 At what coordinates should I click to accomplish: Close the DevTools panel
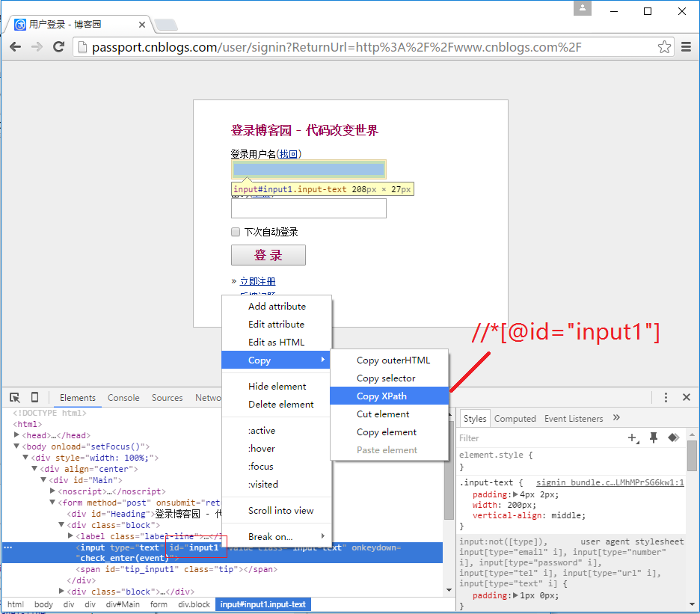coord(687,397)
